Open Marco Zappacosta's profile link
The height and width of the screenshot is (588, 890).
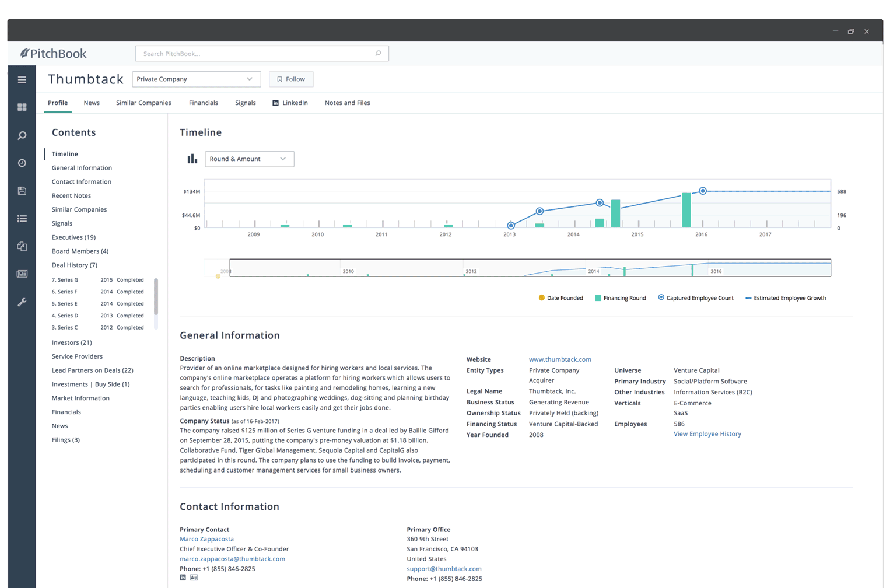click(x=206, y=539)
